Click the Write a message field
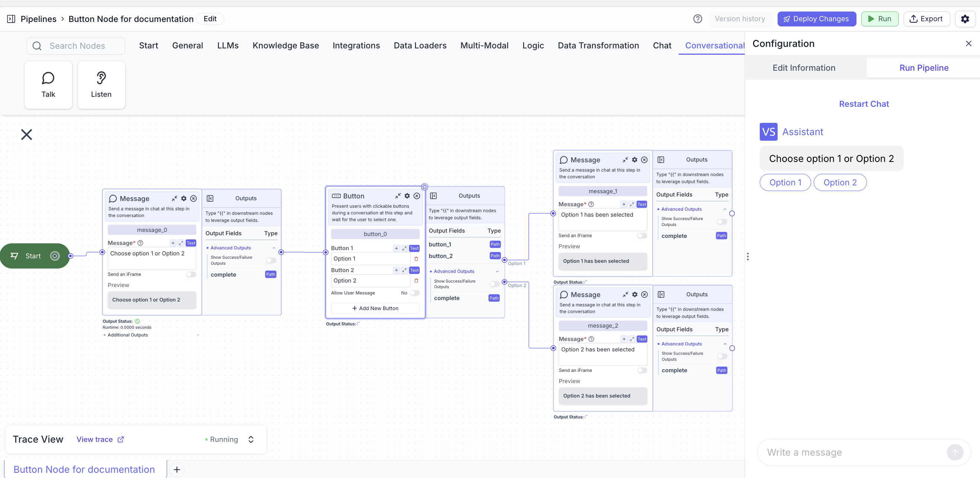The image size is (980, 478). coord(852,452)
